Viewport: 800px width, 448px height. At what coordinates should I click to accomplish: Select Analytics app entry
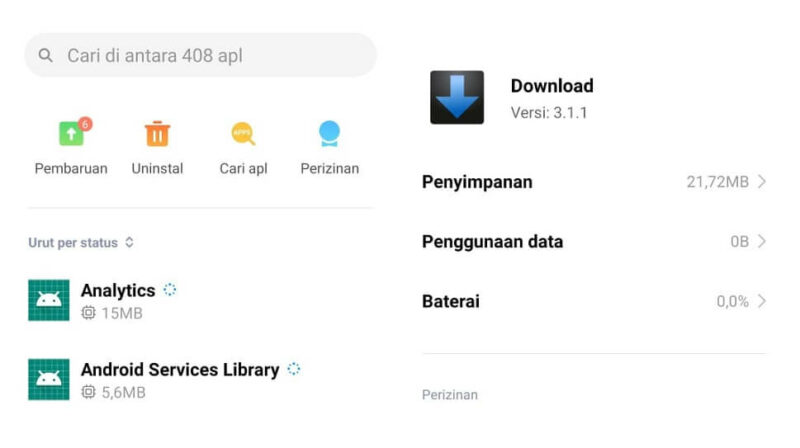coord(201,300)
